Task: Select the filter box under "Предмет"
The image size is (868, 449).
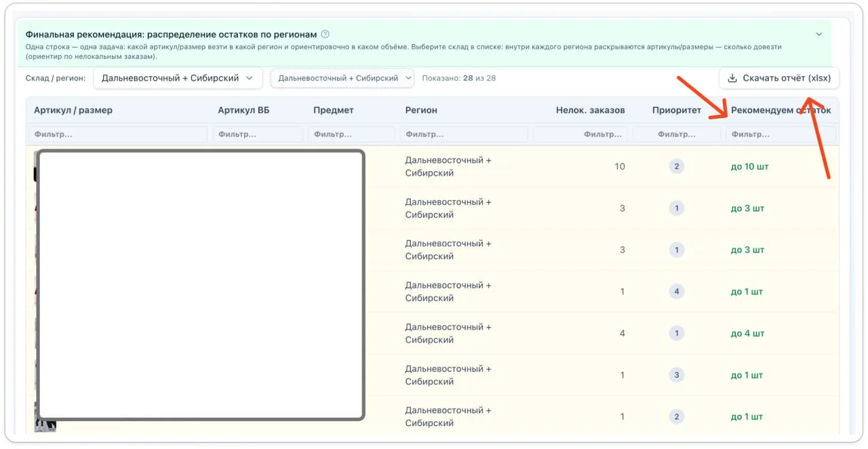Action: 351,134
